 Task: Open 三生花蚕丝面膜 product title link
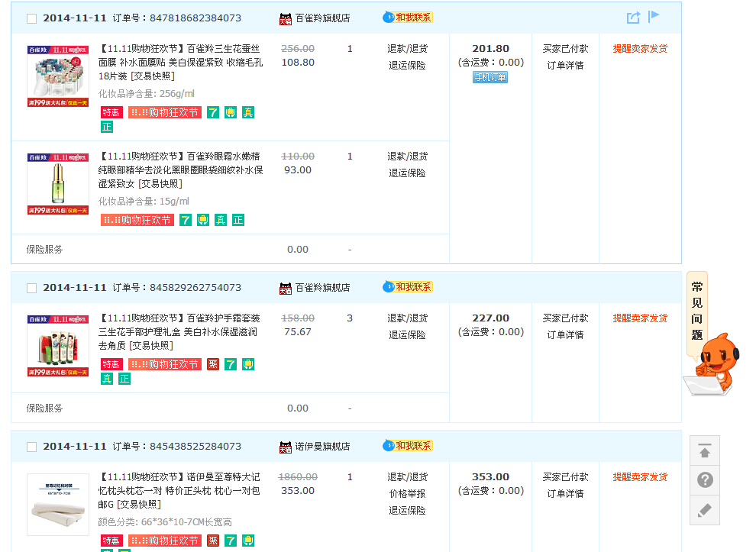(180, 62)
